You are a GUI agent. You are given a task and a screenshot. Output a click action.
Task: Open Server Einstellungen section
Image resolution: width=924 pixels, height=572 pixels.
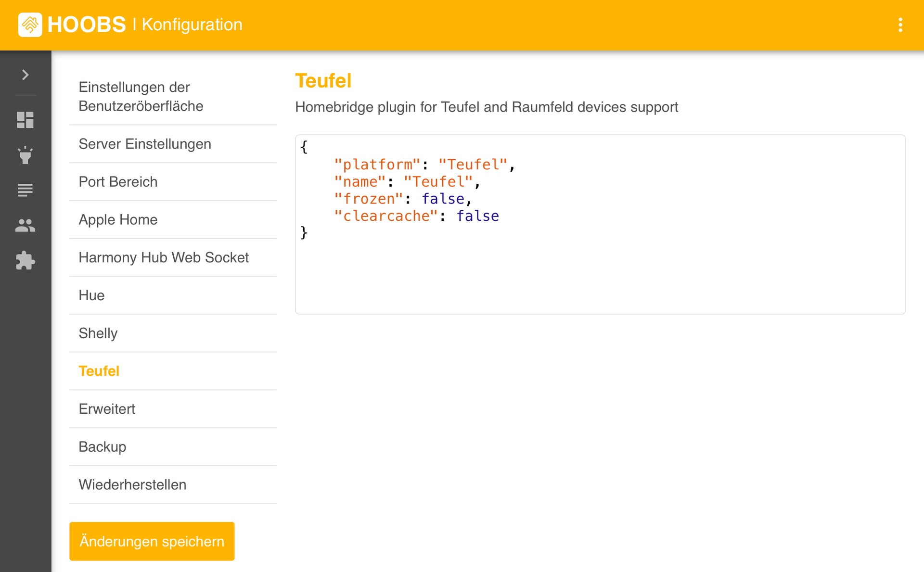point(173,144)
